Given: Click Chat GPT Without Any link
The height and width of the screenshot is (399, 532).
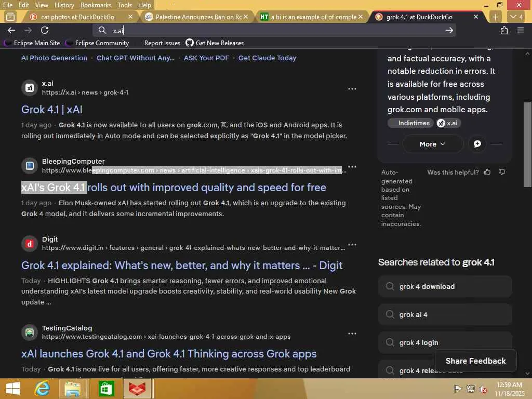Looking at the screenshot, I should pos(136,58).
